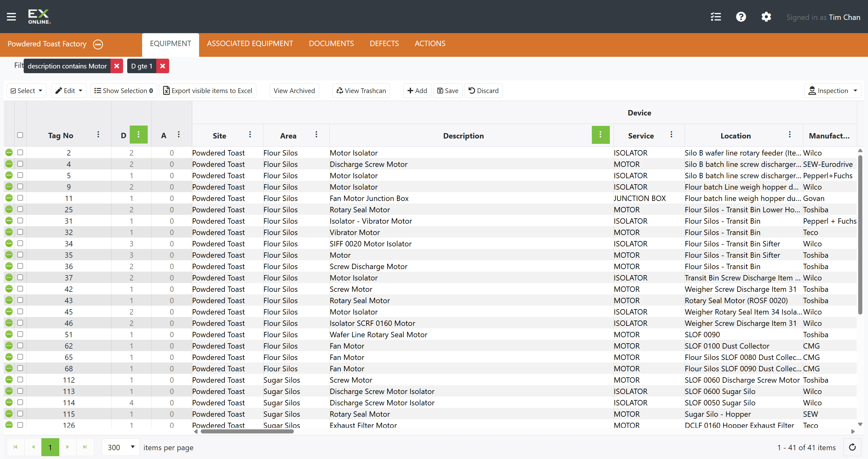The height and width of the screenshot is (459, 868).
Task: Click the horizontal scrollbar thumb below the grid
Action: [x=247, y=431]
